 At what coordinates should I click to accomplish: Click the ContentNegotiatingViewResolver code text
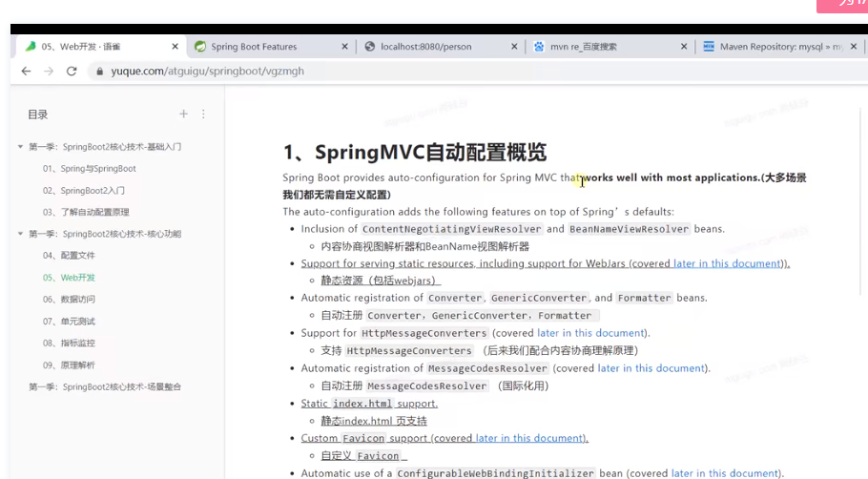tap(451, 229)
